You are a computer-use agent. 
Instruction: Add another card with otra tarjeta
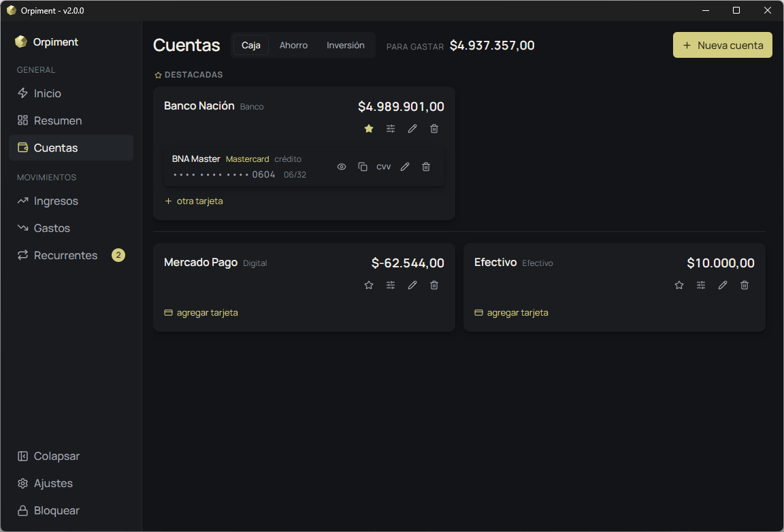(x=193, y=201)
